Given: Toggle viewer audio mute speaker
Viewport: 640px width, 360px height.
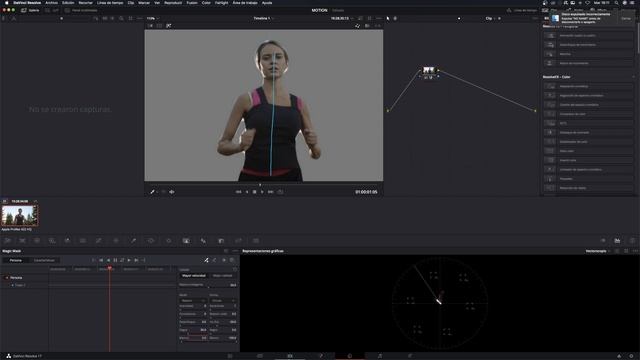Looking at the screenshot, I should click(172, 192).
